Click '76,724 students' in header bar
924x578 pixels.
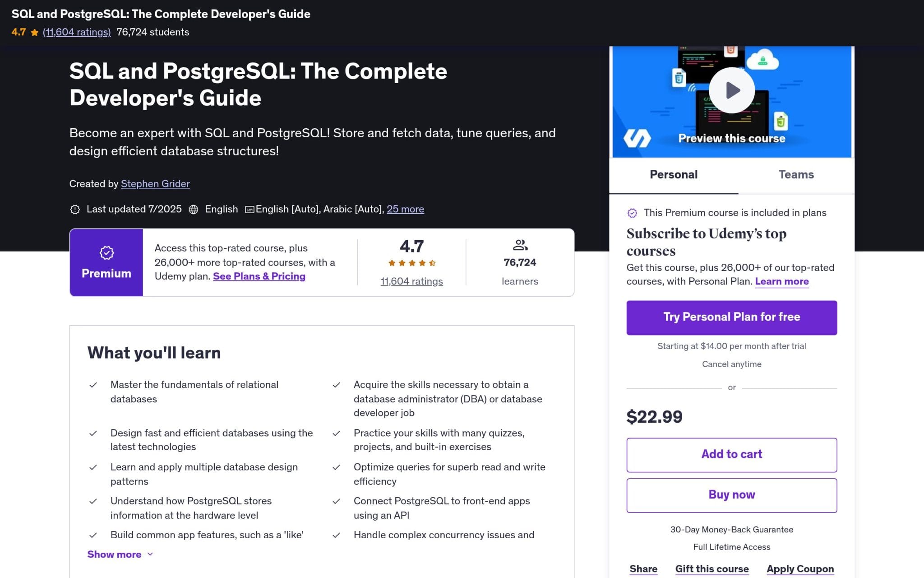coord(152,32)
